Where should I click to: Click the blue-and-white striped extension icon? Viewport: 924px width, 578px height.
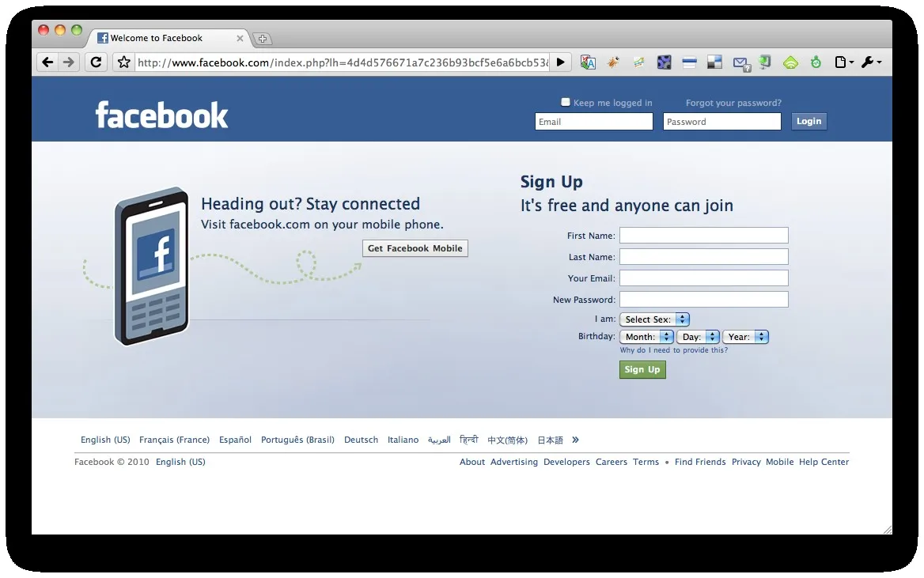pyautogui.click(x=690, y=62)
